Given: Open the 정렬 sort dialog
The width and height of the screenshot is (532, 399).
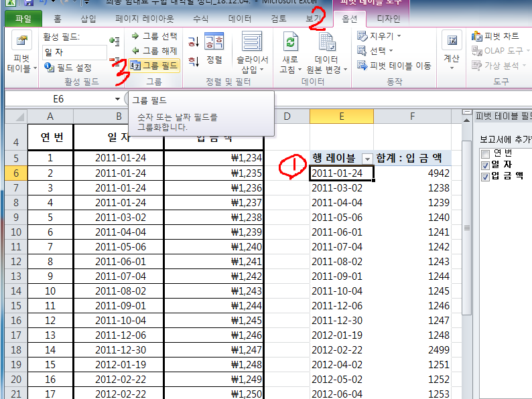Looking at the screenshot, I should pos(214,48).
